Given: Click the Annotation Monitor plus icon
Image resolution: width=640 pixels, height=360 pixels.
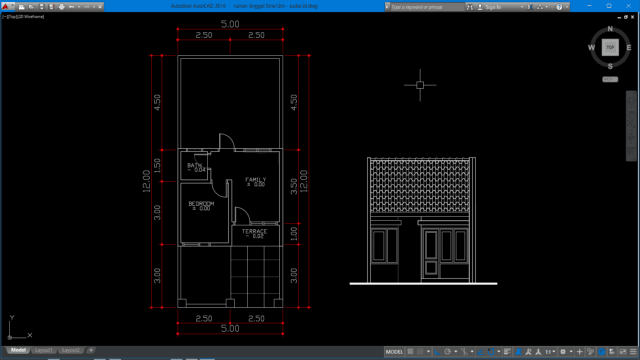Looking at the screenshot, I should coord(579,352).
